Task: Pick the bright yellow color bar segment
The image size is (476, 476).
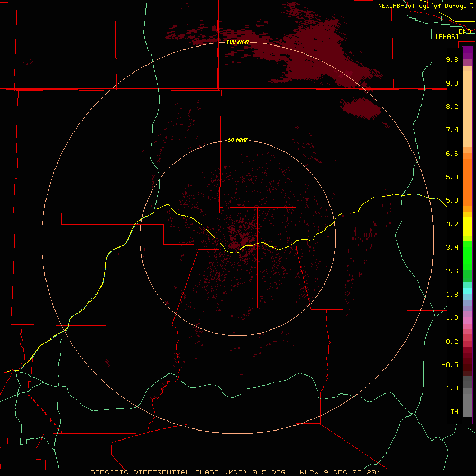Action: point(467,226)
